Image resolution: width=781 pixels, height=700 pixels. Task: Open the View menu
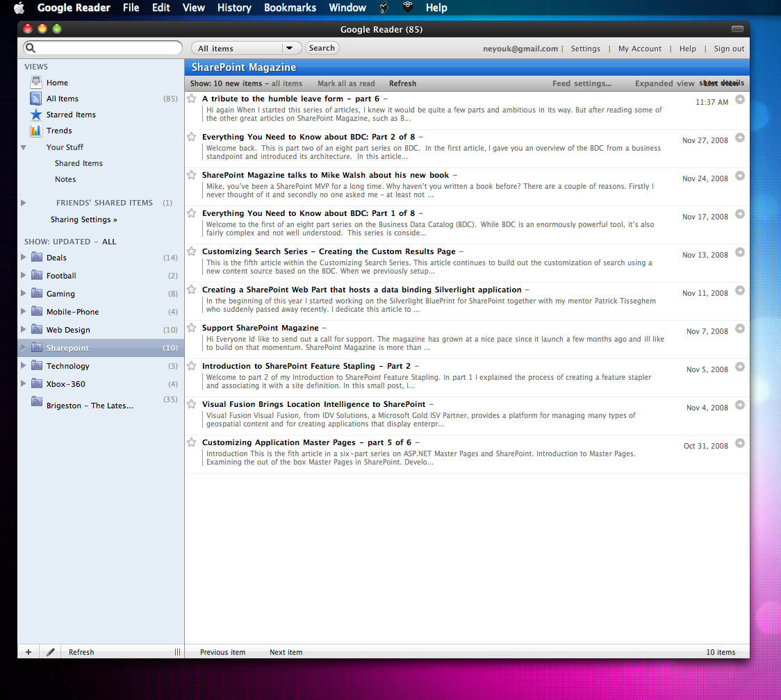(193, 8)
